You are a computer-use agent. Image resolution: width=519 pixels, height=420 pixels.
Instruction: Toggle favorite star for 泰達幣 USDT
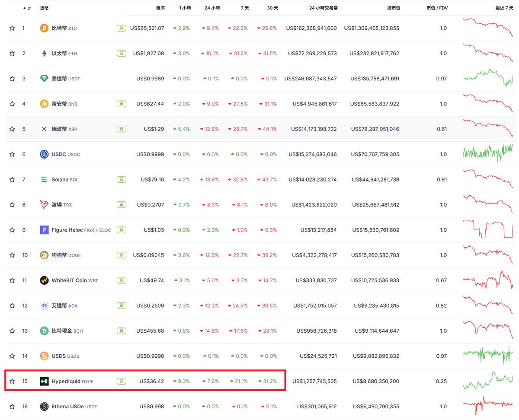[12, 79]
